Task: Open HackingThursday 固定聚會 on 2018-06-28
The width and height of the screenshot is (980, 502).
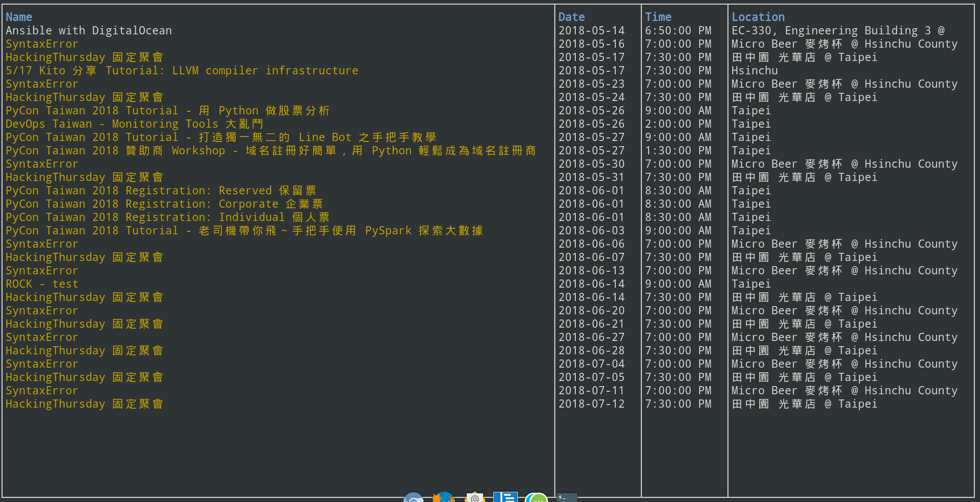Action: 84,351
